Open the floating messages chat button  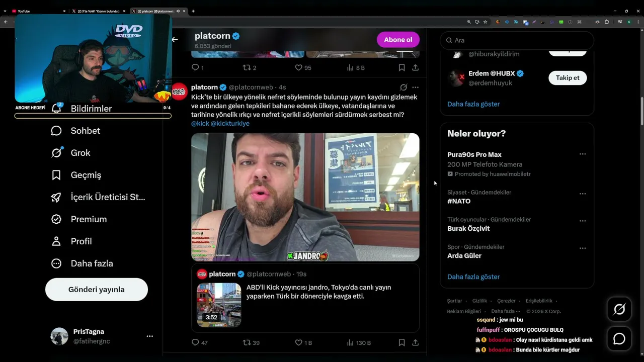click(x=619, y=339)
